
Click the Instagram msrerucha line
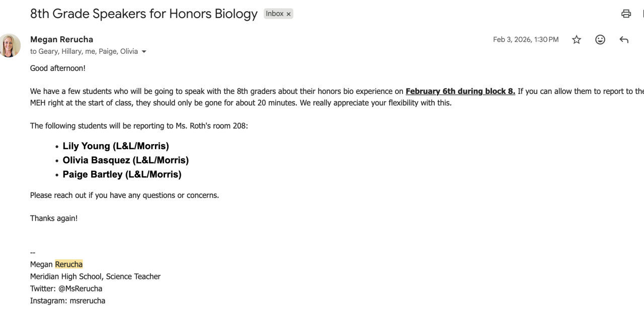[x=67, y=300]
